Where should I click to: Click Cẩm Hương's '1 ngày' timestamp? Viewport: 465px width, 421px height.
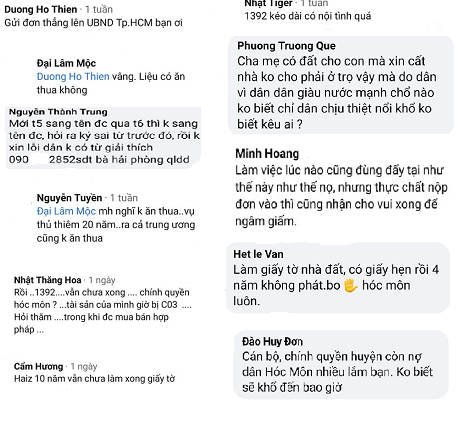[84, 367]
